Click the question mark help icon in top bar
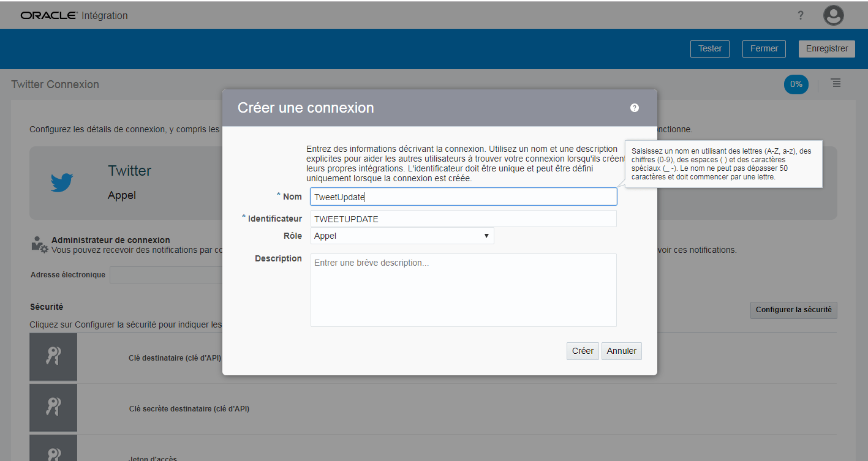This screenshot has width=868, height=461. tap(800, 15)
